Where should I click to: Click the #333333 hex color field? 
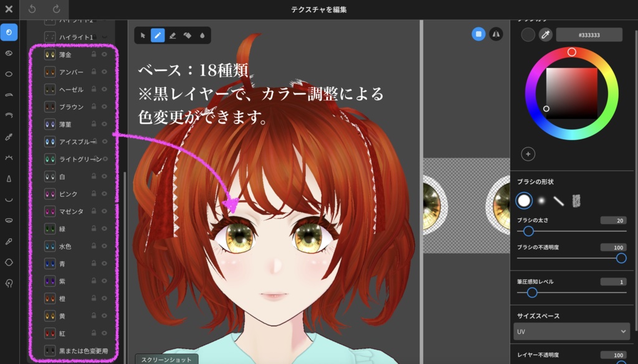point(589,35)
